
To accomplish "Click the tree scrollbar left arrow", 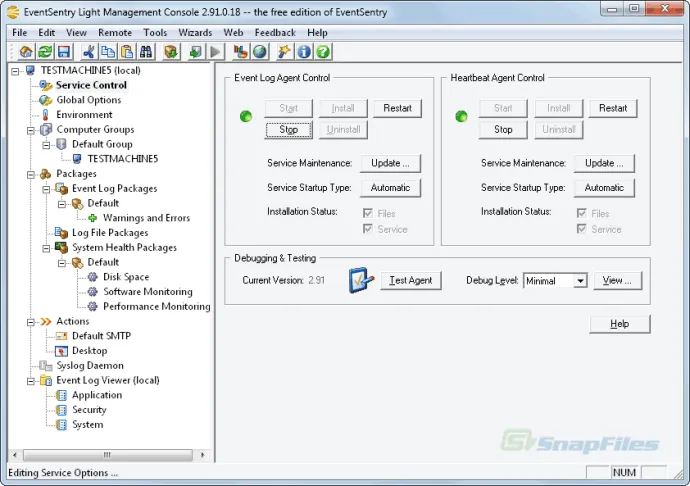I will (x=15, y=455).
